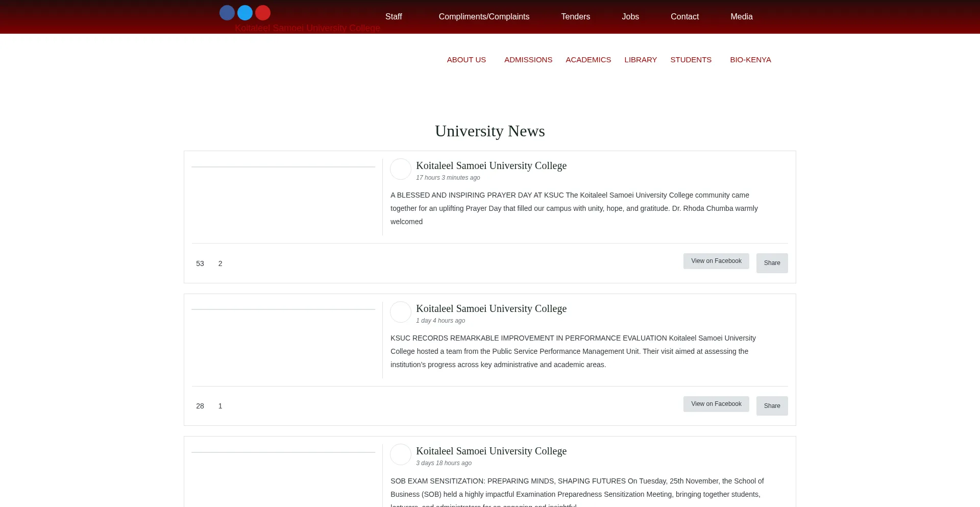Share the Performance Evaluation post
980x507 pixels.
(772, 406)
